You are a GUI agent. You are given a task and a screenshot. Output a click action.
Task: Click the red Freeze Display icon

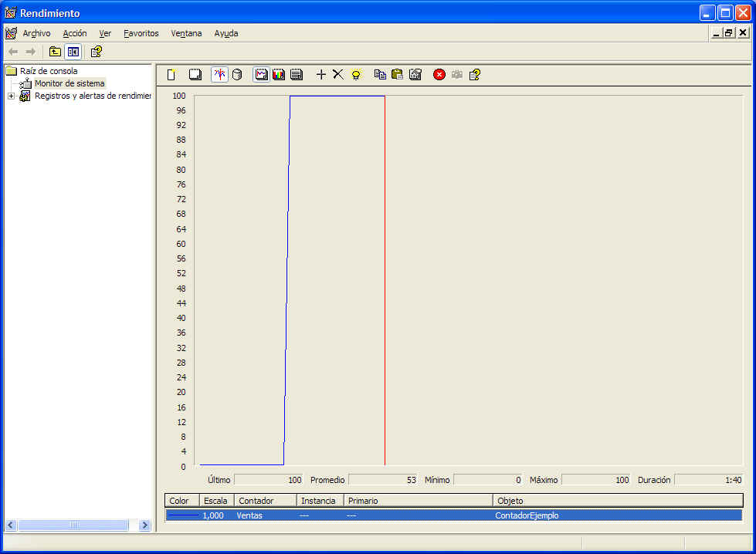point(439,75)
